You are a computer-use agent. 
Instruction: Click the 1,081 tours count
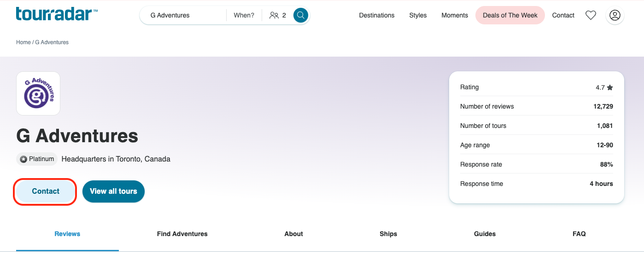click(x=605, y=126)
